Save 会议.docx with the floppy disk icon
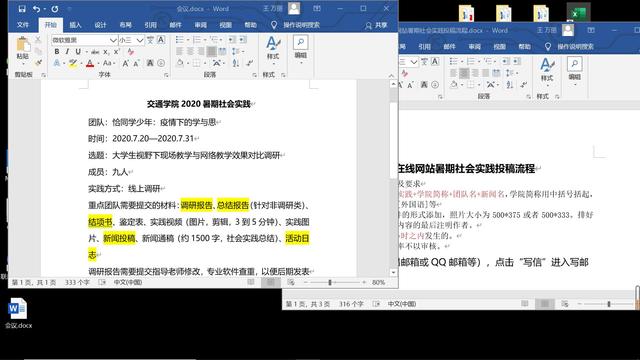 pos(22,9)
